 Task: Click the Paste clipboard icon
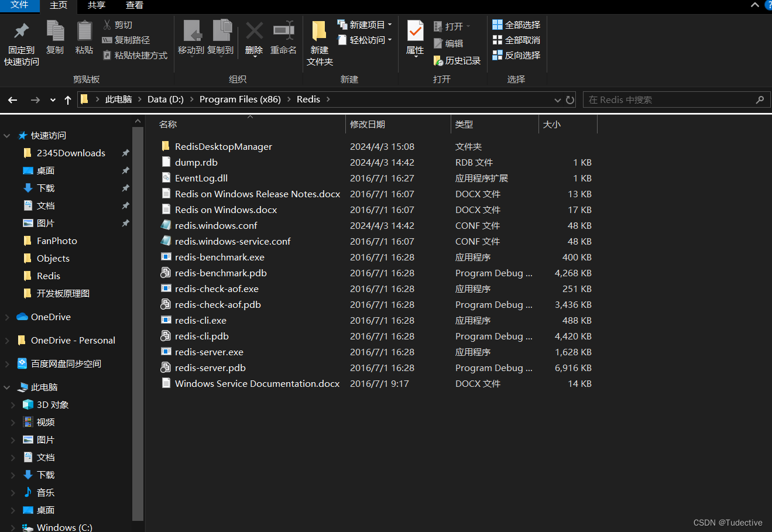pyautogui.click(x=84, y=30)
